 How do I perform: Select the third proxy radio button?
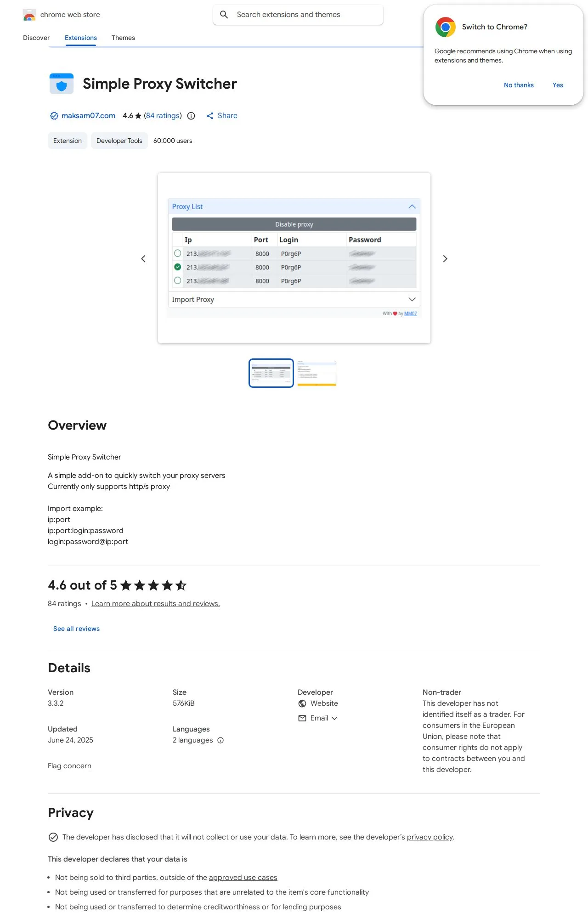point(178,280)
